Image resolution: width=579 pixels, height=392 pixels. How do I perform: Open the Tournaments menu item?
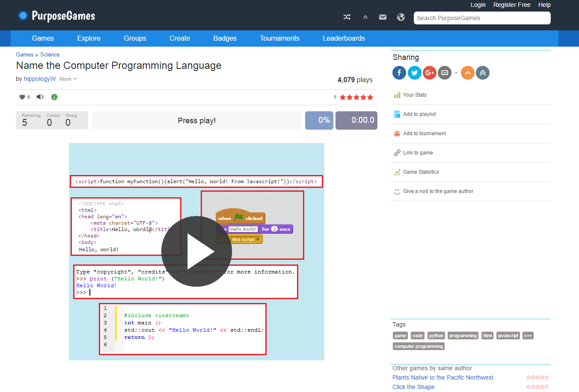(x=279, y=39)
